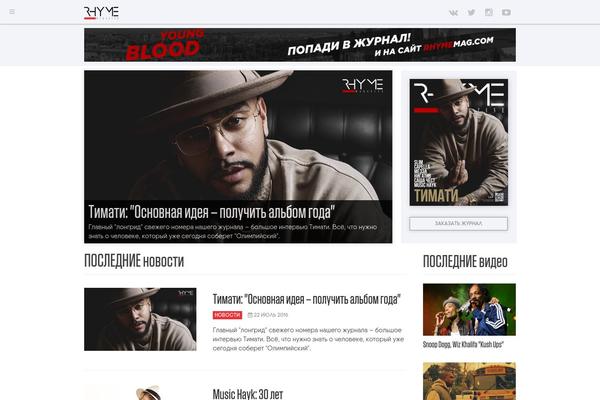Screen dimensions: 600x400
Task: Open the school bus video thumbnail
Action: point(469,381)
